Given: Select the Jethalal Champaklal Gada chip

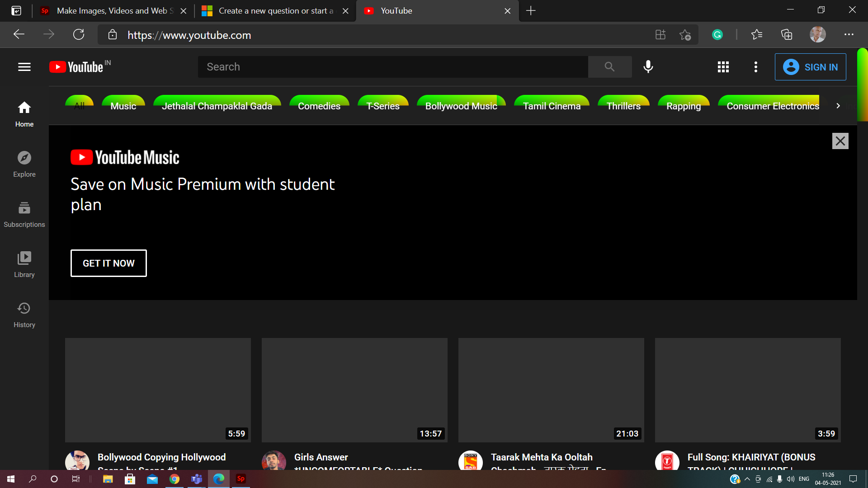Looking at the screenshot, I should tap(217, 106).
